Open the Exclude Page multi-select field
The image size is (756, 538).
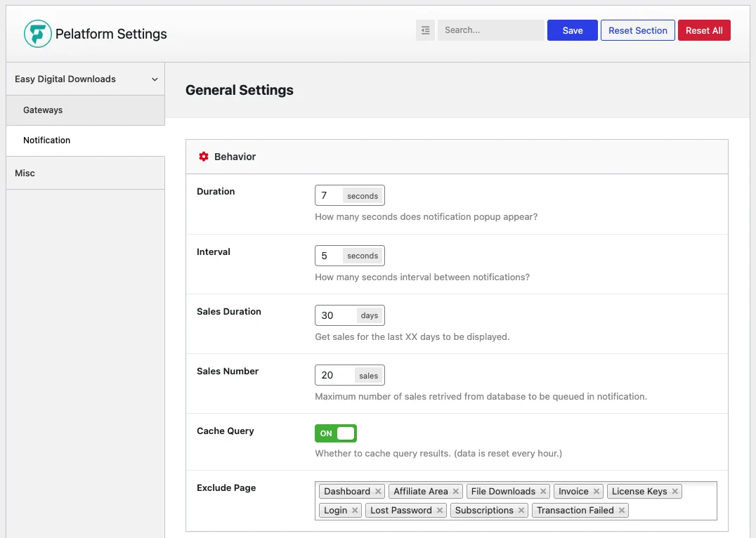(516, 501)
